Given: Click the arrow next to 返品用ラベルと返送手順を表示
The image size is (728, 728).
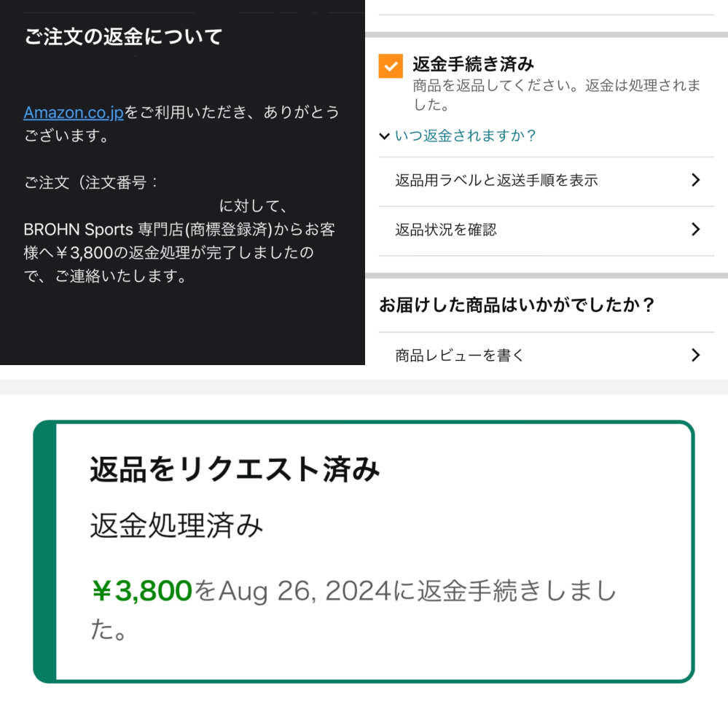Looking at the screenshot, I should pos(695,180).
